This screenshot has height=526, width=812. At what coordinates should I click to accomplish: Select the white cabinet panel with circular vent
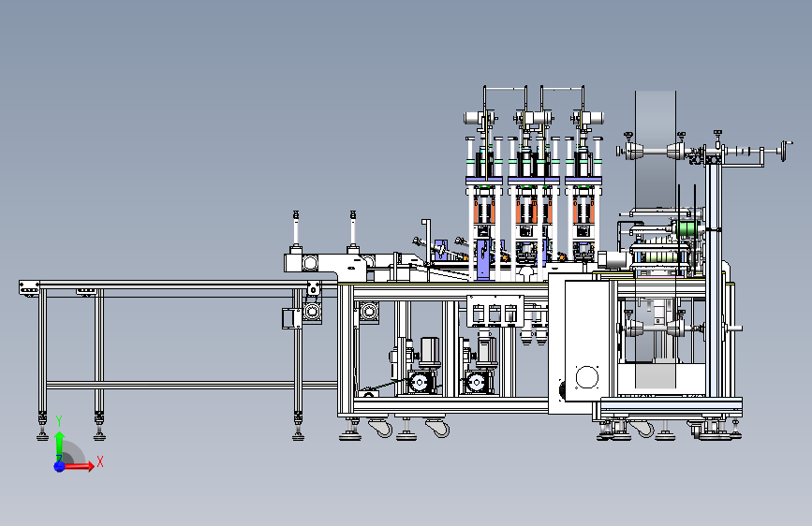(587, 341)
